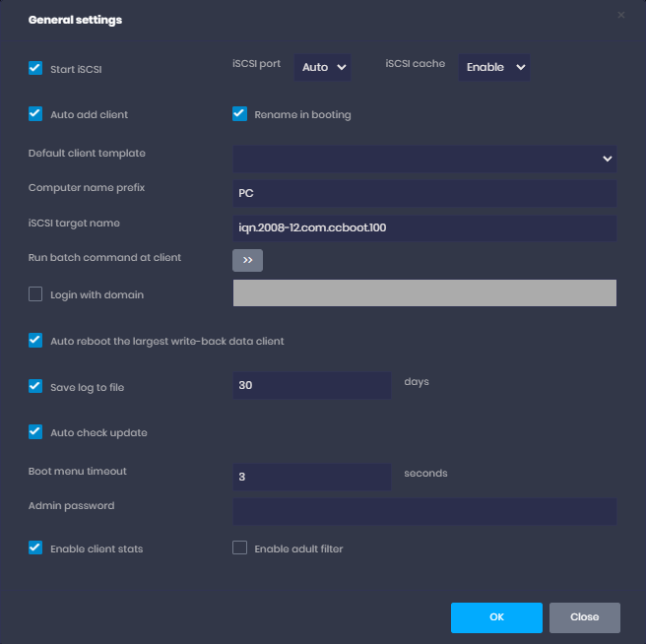Uncheck Save log to file

[x=35, y=387]
